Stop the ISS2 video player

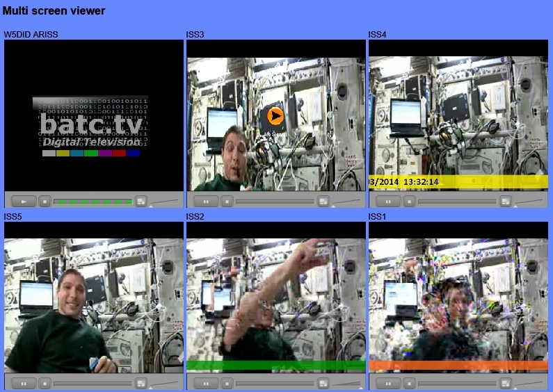pyautogui.click(x=227, y=383)
